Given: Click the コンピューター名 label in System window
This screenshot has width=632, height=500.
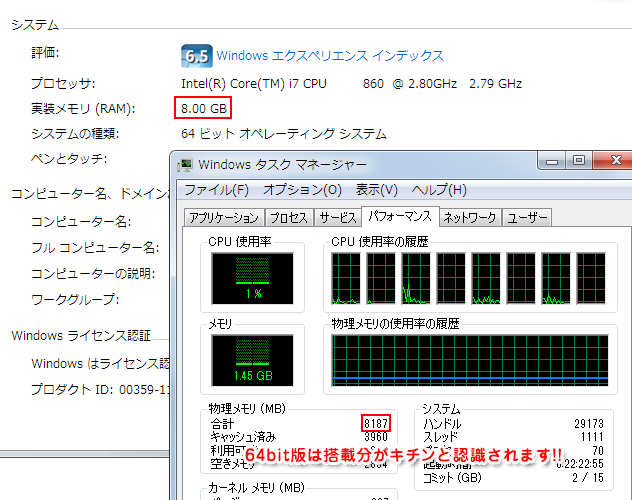Looking at the screenshot, I should point(81,222).
